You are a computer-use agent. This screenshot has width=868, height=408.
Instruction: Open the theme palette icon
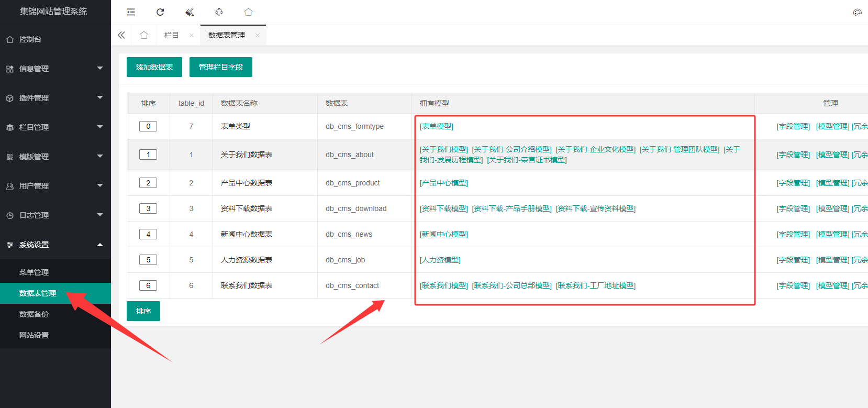click(857, 12)
